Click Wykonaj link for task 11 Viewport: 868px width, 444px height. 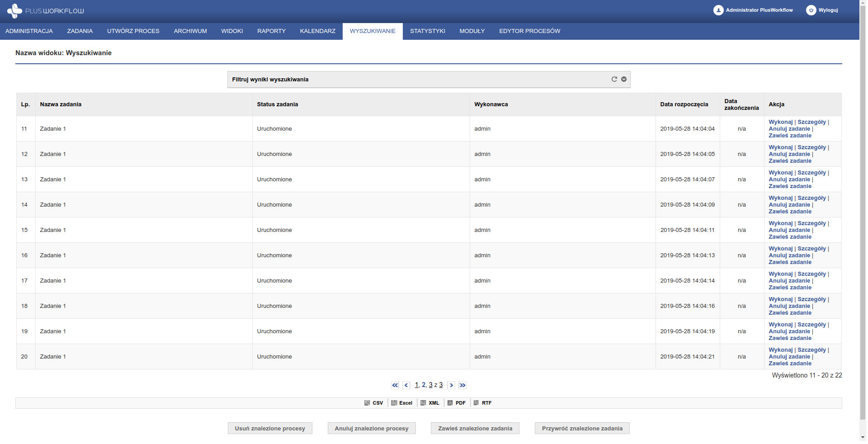(x=780, y=122)
